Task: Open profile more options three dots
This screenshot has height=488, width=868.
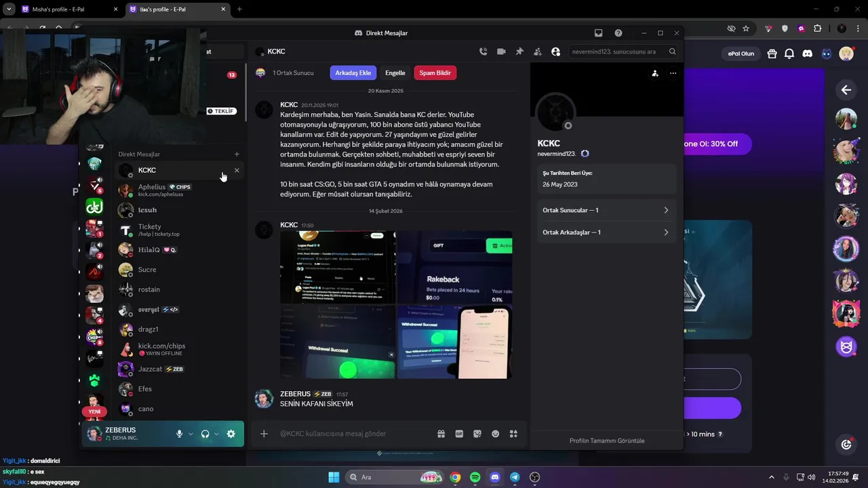Action: pyautogui.click(x=673, y=73)
